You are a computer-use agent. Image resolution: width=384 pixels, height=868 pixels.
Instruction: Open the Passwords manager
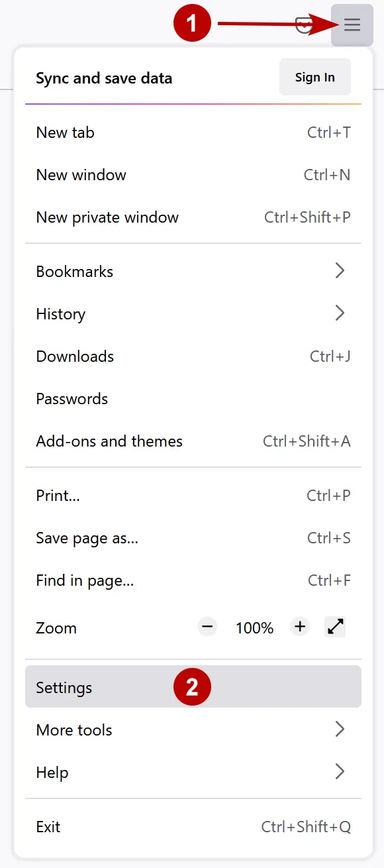click(x=72, y=398)
